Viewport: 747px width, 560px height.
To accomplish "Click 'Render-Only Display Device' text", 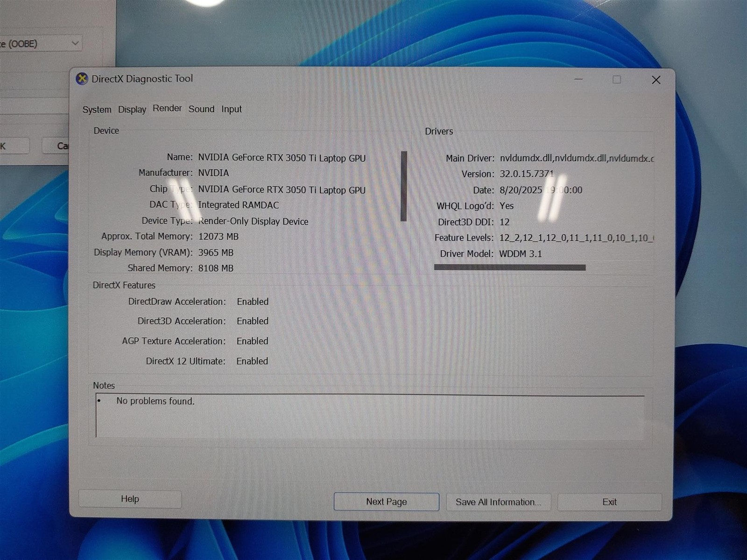I will (x=253, y=221).
